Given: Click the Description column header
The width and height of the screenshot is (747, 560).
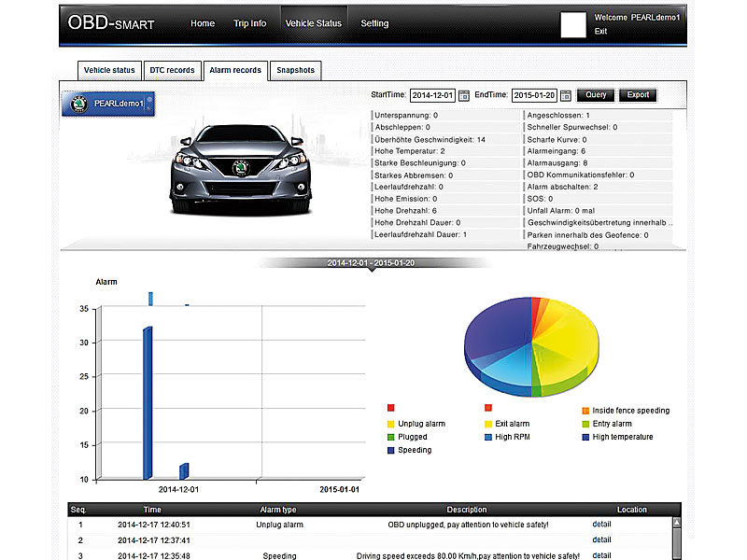Looking at the screenshot, I should 467,510.
